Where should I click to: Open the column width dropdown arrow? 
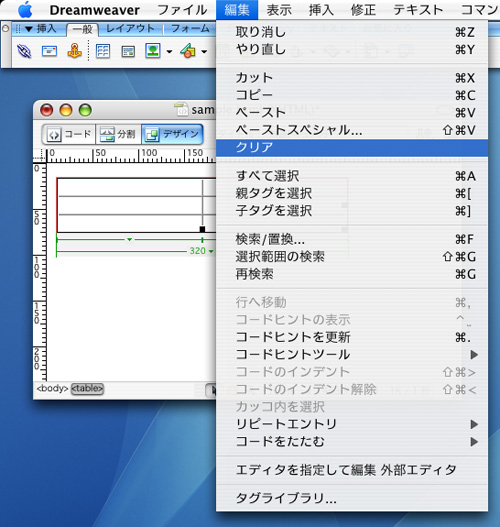pos(129,240)
